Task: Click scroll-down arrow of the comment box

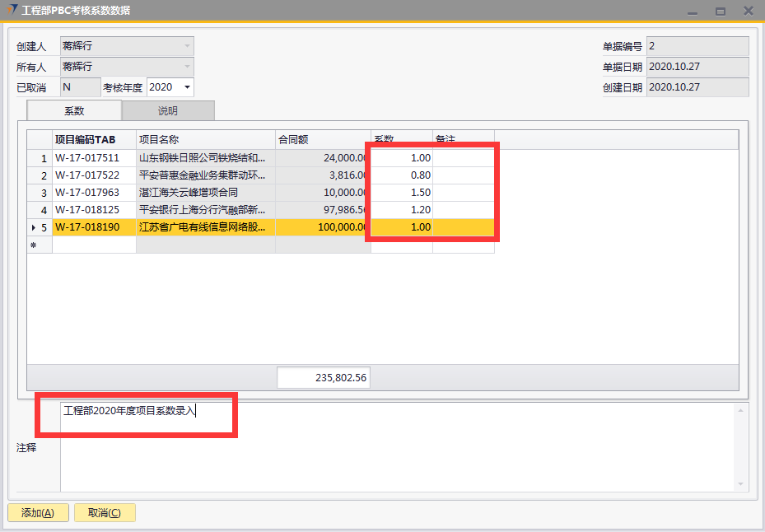Action: pyautogui.click(x=741, y=484)
